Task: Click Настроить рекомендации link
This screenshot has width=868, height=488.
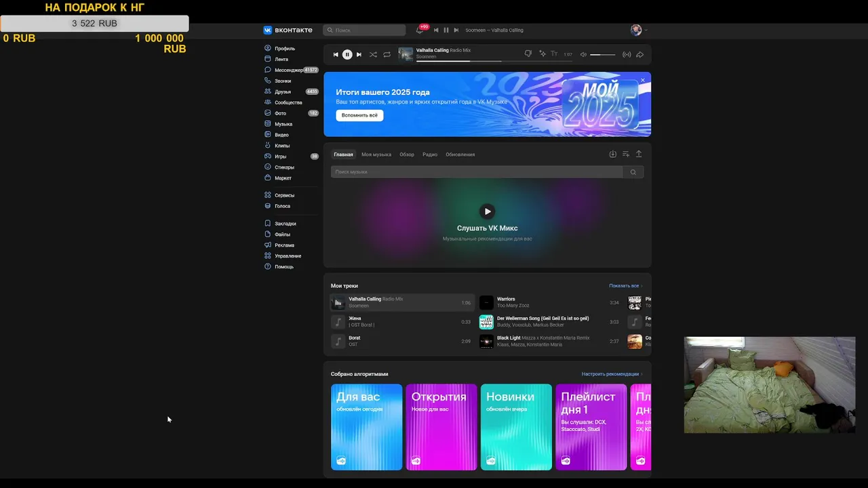Action: pyautogui.click(x=612, y=374)
